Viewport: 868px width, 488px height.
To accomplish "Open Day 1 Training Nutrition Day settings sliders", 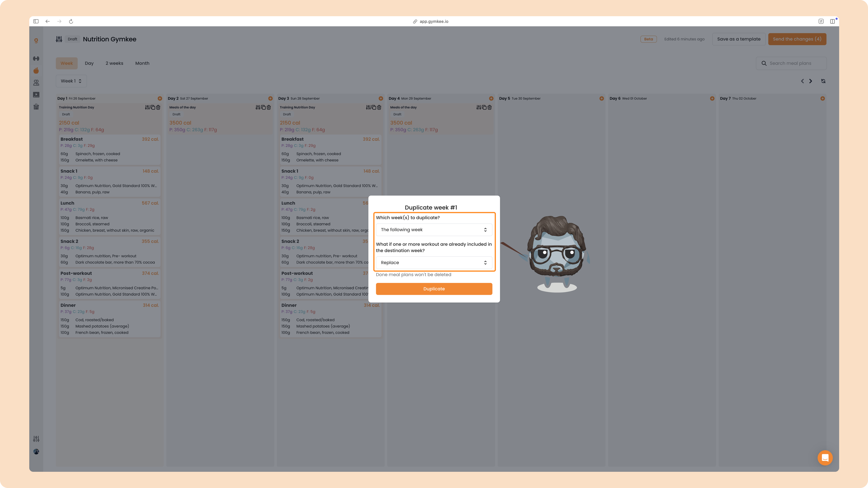I will [147, 107].
